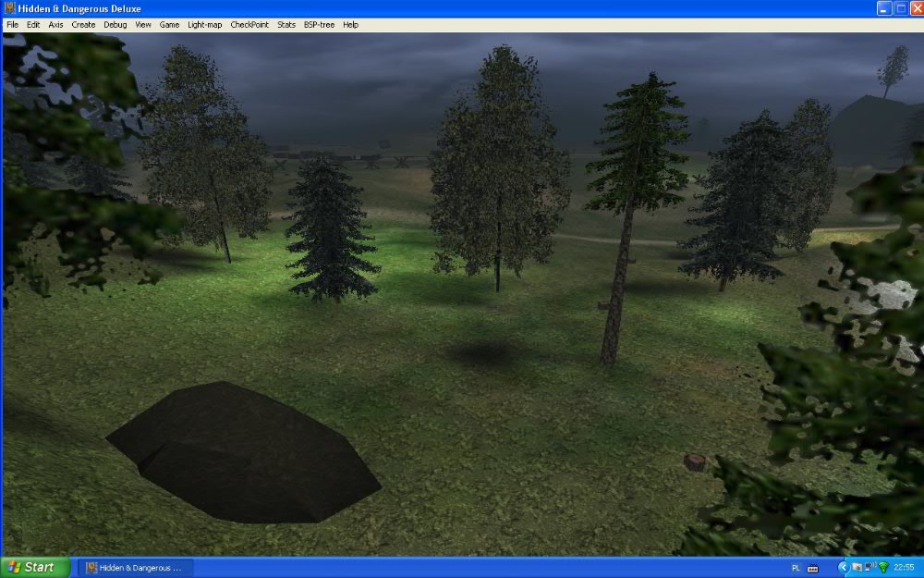Open the BSP-tree menu
Image resolution: width=924 pixels, height=578 pixels.
click(319, 25)
